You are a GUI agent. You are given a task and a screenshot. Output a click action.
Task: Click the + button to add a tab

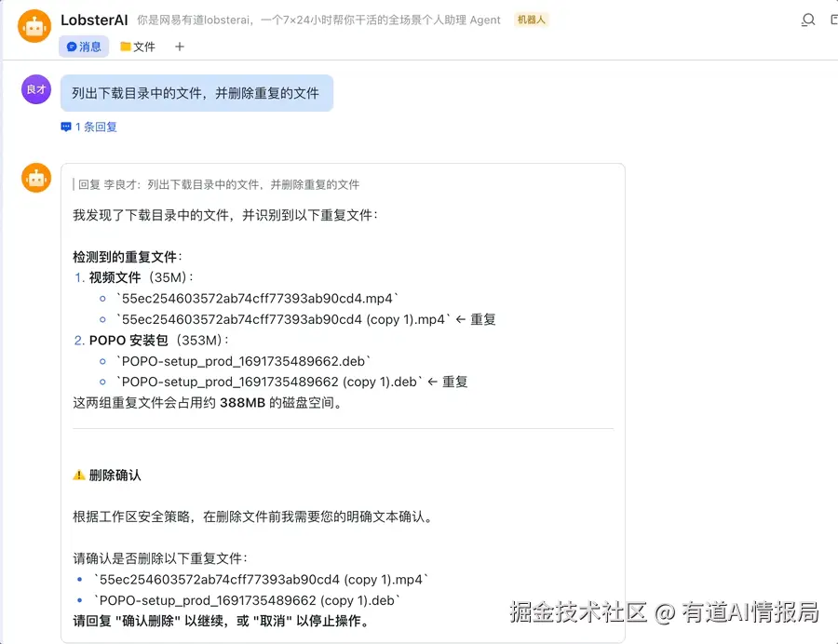[x=178, y=46]
